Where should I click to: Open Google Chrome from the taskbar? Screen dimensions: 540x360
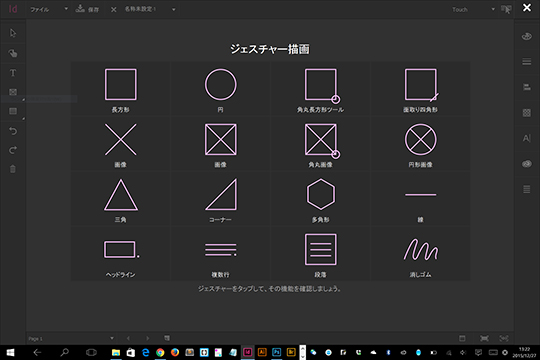click(160, 352)
